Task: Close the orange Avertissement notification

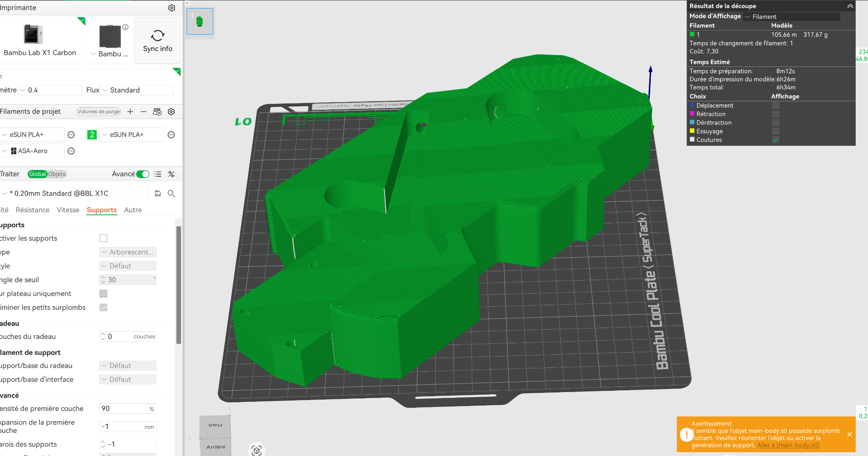Action: pyautogui.click(x=849, y=434)
